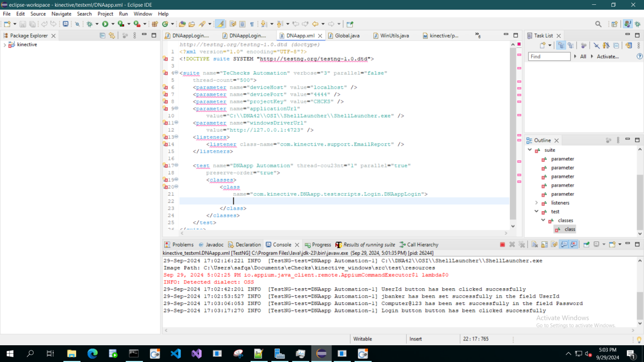644x362 pixels.
Task: Expand the kinective project in Package Explorer
Action: tap(5, 45)
